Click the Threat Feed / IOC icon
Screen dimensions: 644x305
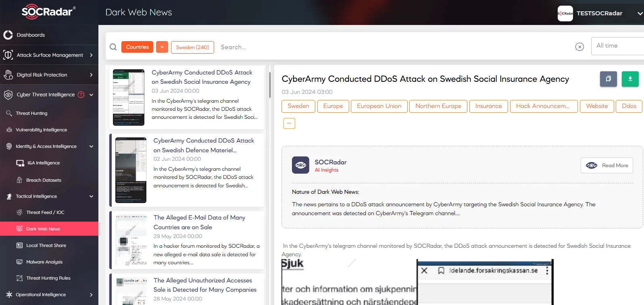[x=19, y=212]
